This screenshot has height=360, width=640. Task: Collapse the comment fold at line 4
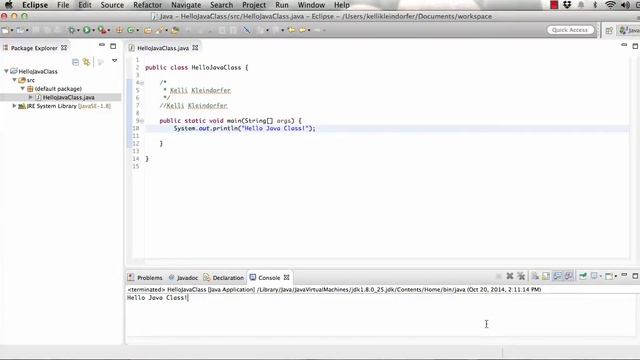click(142, 83)
